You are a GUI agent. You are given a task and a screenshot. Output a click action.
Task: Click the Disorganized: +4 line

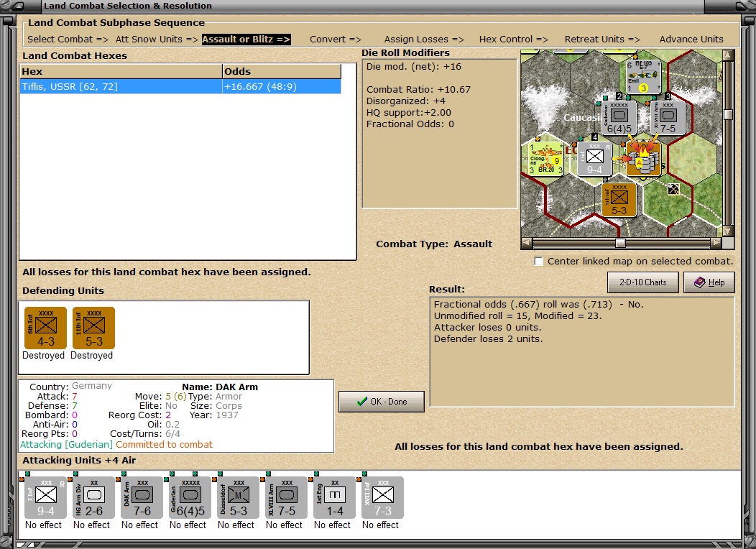(405, 101)
